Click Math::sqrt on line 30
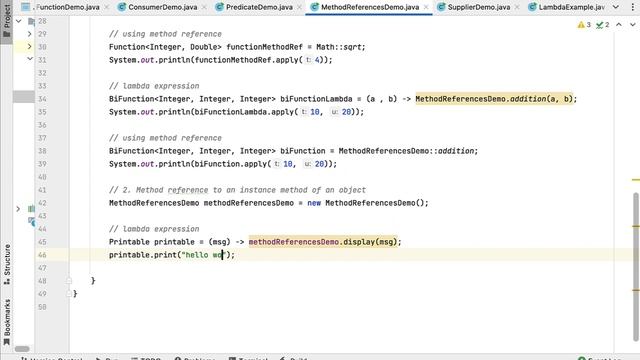640x360 pixels. pyautogui.click(x=339, y=47)
